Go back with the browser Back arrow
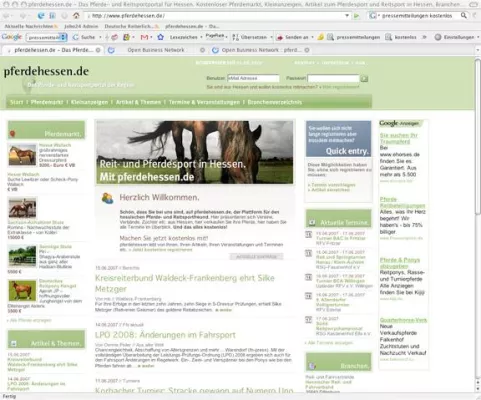This screenshot has width=481, height=400. [6, 16]
